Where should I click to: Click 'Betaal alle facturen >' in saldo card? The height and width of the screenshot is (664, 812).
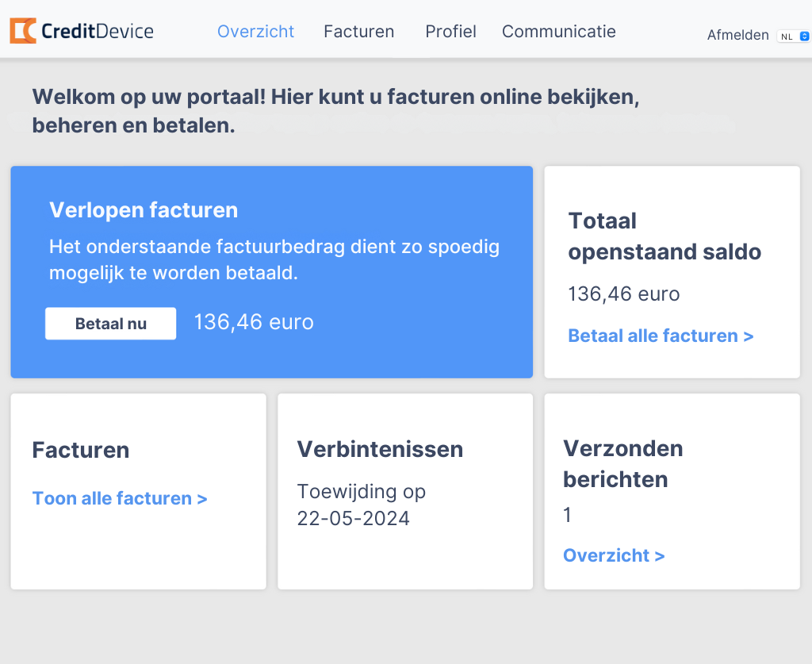coord(661,336)
